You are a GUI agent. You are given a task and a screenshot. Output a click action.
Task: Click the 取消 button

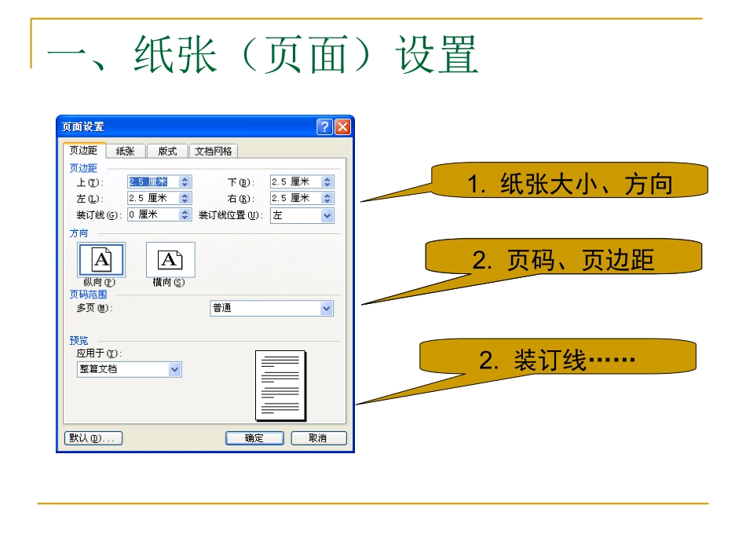(x=319, y=438)
